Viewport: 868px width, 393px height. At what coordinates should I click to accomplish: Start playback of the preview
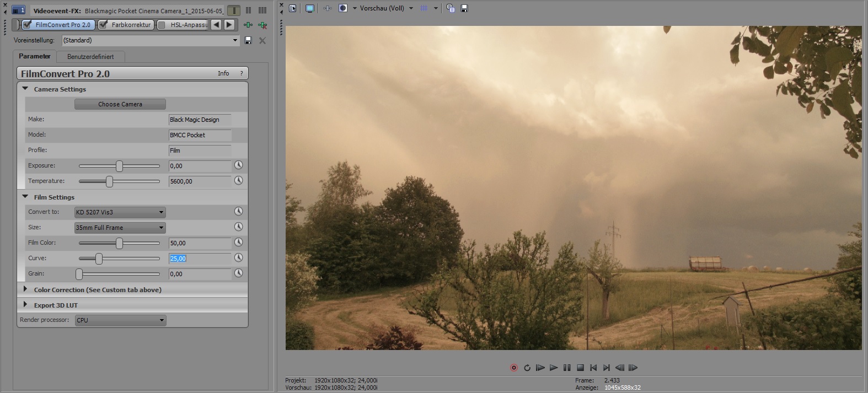(x=554, y=368)
